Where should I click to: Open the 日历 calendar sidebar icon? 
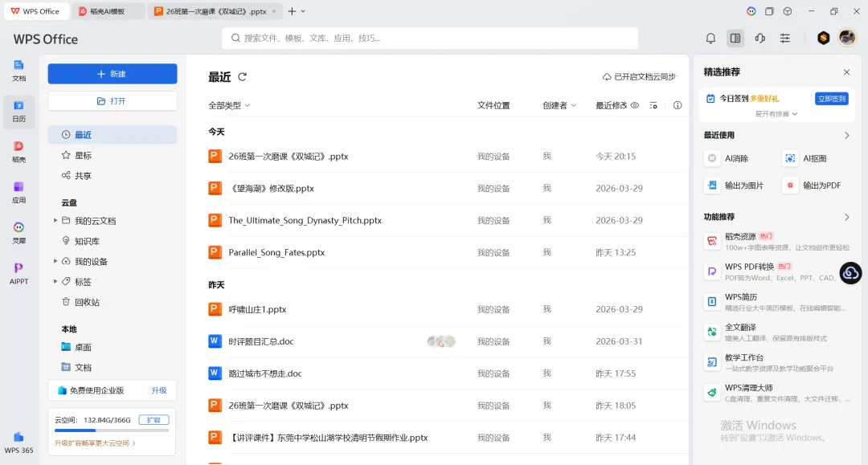tap(18, 111)
